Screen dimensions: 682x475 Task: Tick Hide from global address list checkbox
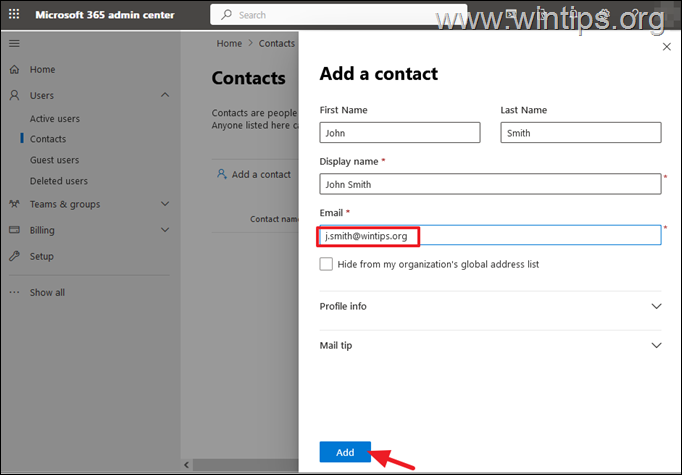(326, 264)
